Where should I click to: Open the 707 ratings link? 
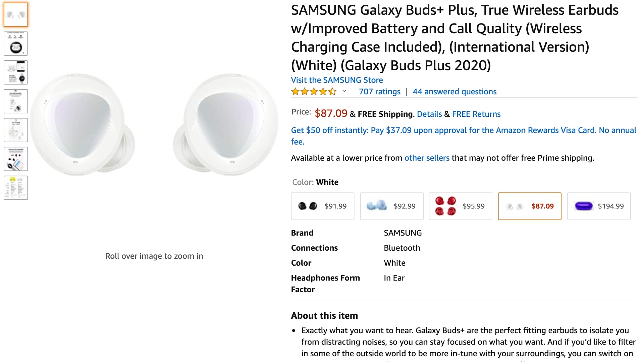point(379,92)
